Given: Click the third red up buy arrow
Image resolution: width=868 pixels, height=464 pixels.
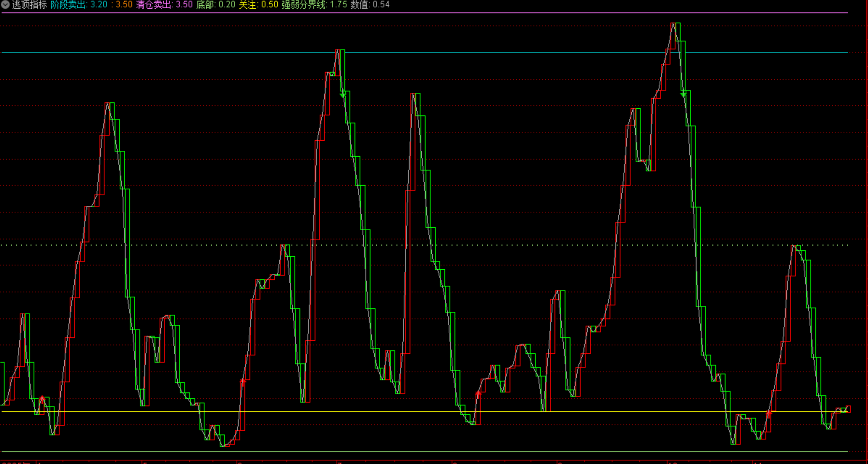Looking at the screenshot, I should click(x=478, y=394).
